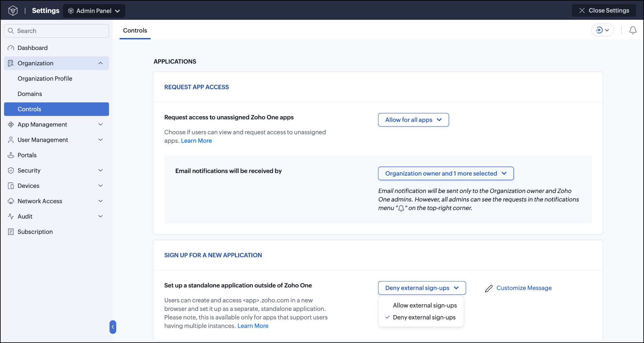Click the Admin Panel cube icon
The width and height of the screenshot is (644, 343).
click(71, 11)
